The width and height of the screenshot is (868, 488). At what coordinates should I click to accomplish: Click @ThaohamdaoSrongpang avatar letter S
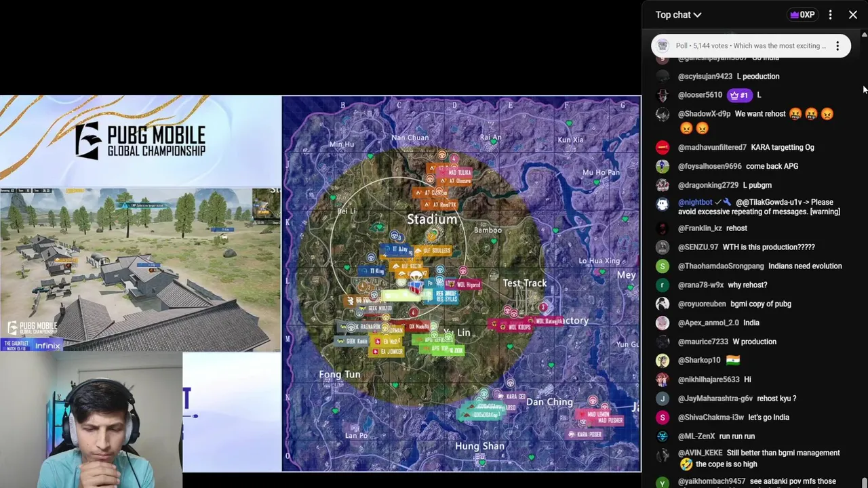click(x=663, y=266)
